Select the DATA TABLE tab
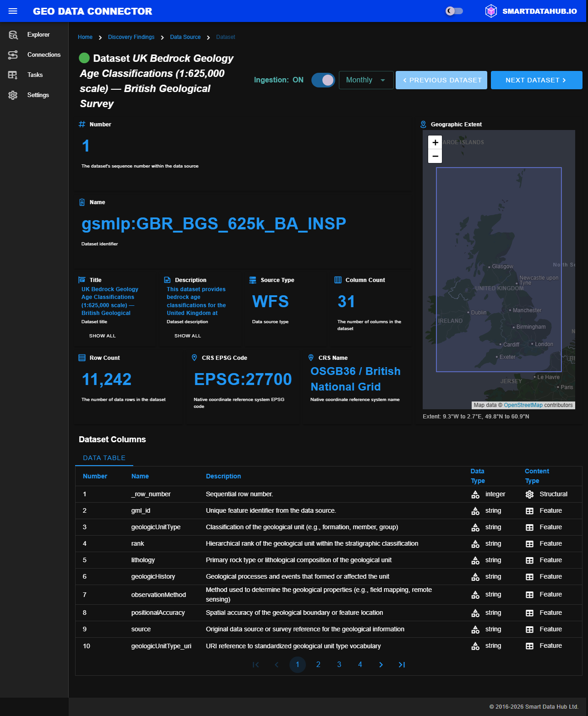Image resolution: width=588 pixels, height=716 pixels. tap(104, 458)
